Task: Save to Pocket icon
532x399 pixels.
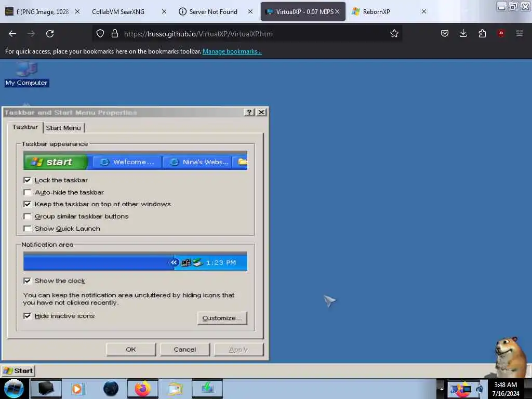Action: (445, 34)
